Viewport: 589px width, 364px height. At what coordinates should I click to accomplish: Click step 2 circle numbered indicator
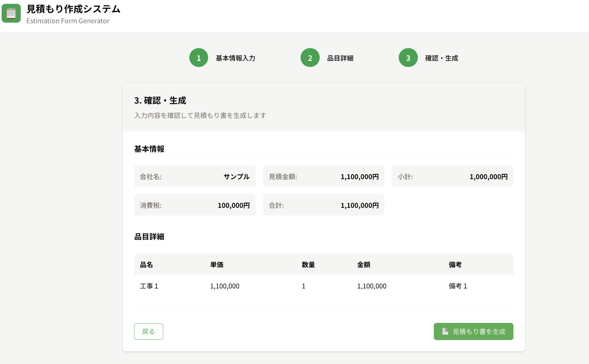pyautogui.click(x=309, y=58)
